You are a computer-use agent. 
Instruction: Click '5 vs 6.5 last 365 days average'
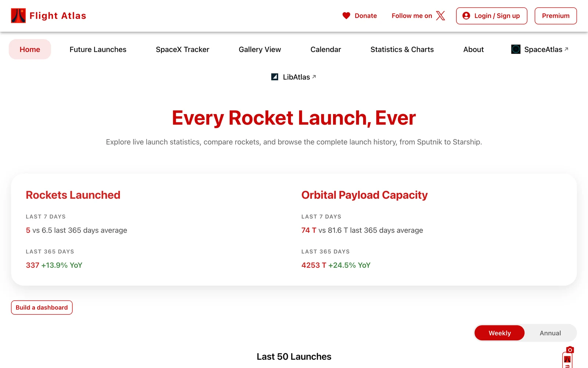[x=76, y=230]
